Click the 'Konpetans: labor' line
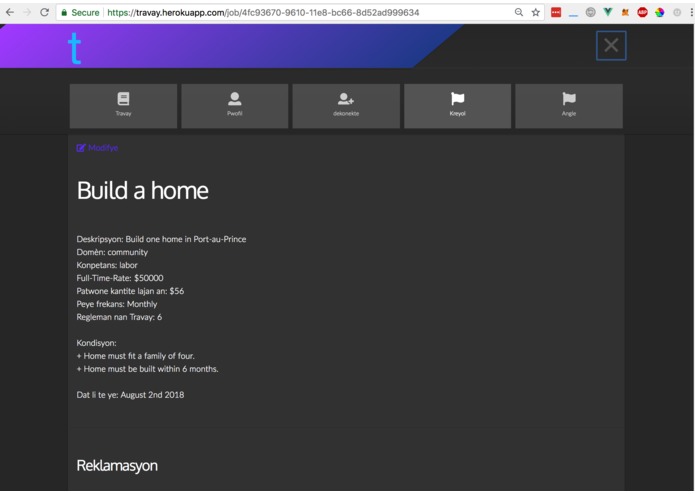 tap(107, 265)
